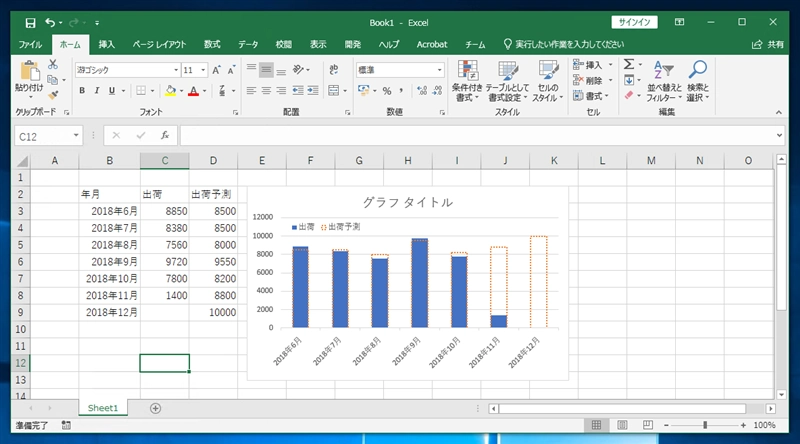Copy the selection with copy icon
The height and width of the screenshot is (444, 800).
pos(52,80)
